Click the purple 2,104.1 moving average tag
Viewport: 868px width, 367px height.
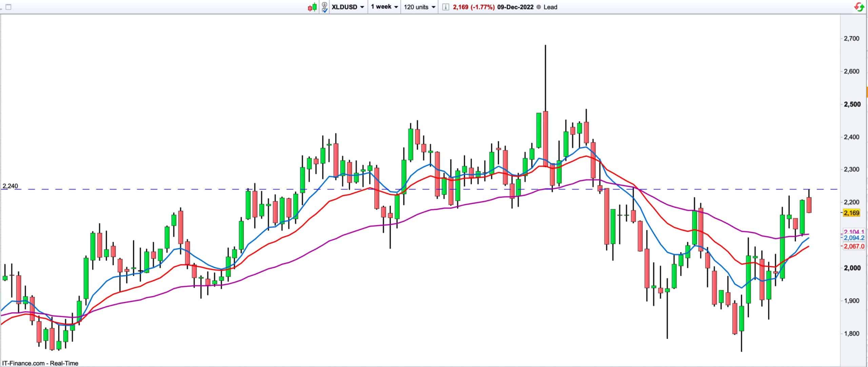pos(853,232)
